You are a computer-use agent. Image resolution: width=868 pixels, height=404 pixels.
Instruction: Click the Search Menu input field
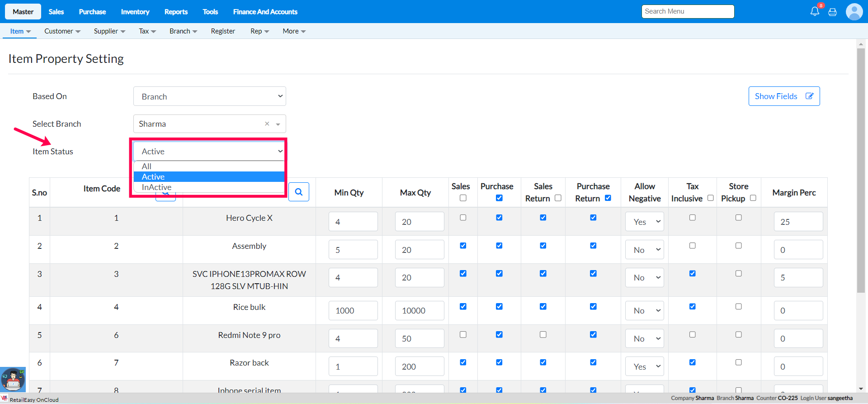tap(687, 11)
